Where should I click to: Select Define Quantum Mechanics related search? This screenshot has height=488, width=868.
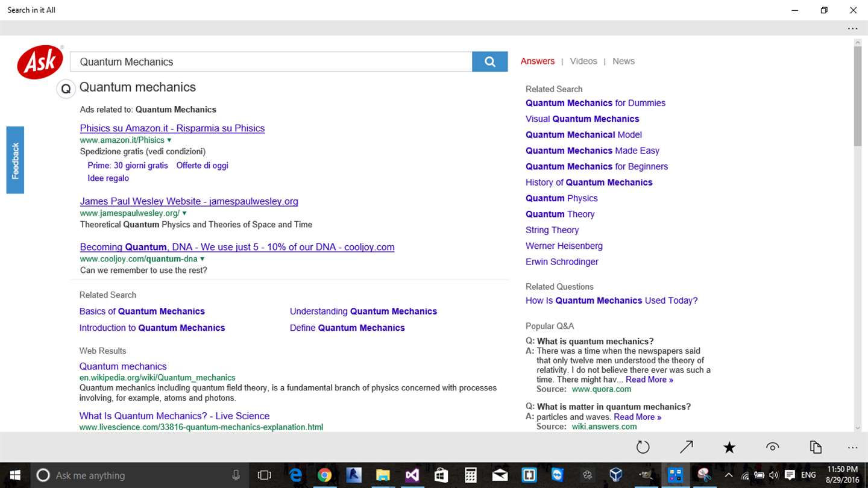347,328
